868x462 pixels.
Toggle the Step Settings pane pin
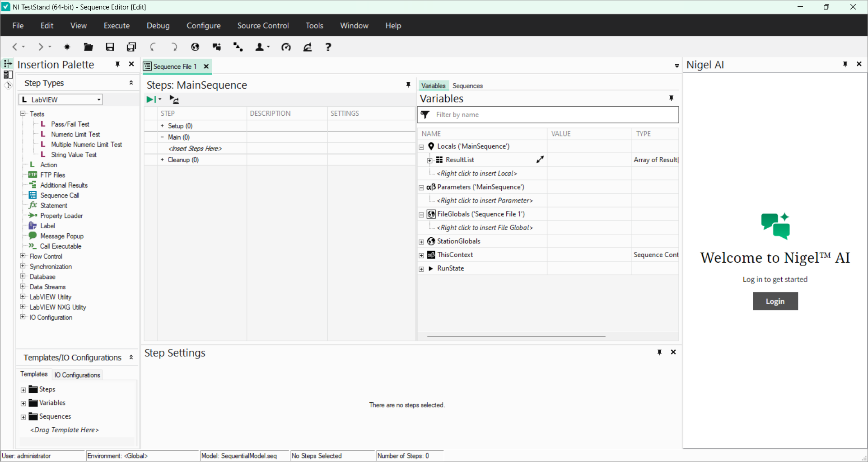coord(660,352)
